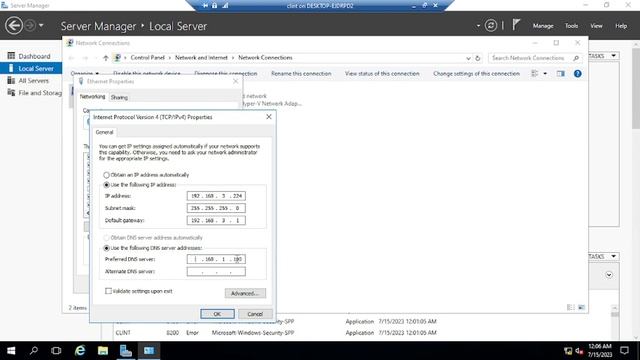This screenshot has height=360, width=640.
Task: Open the view options dropdown arrow
Action: (545, 74)
